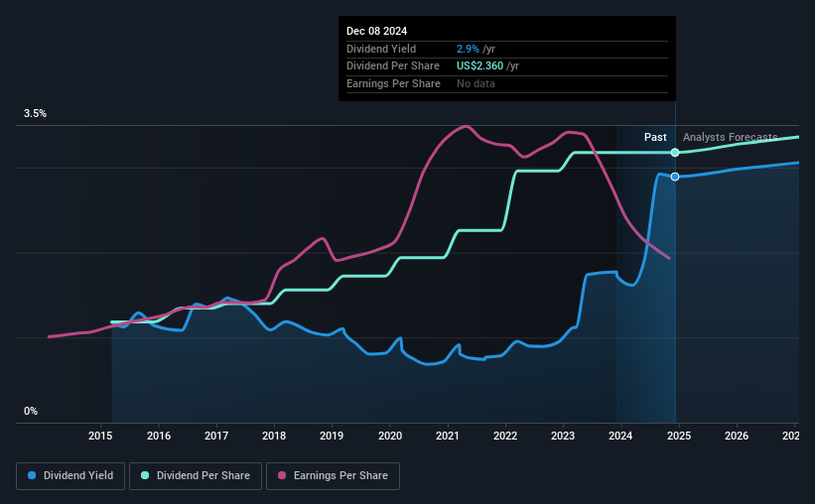Image resolution: width=815 pixels, height=504 pixels.
Task: Click the teal Dividend Per Share legend dot
Action: point(145,476)
